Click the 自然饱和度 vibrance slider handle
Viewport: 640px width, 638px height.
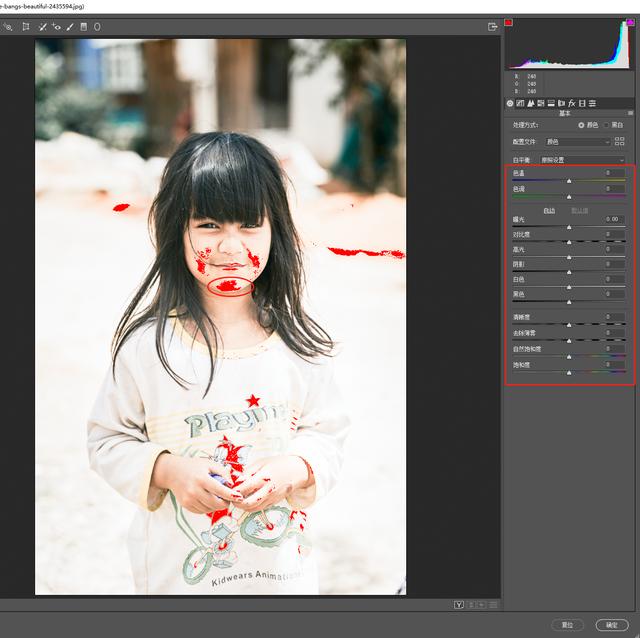569,357
